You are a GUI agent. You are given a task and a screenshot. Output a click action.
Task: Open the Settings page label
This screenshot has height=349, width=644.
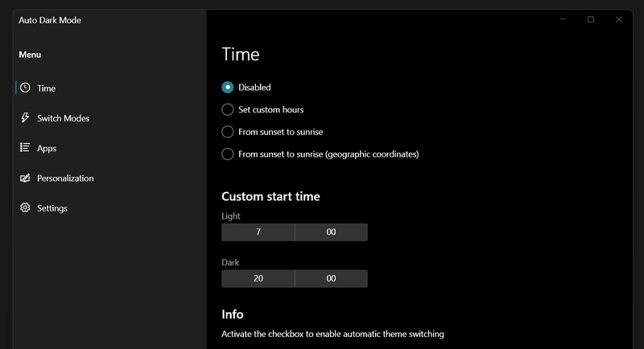[x=52, y=208]
